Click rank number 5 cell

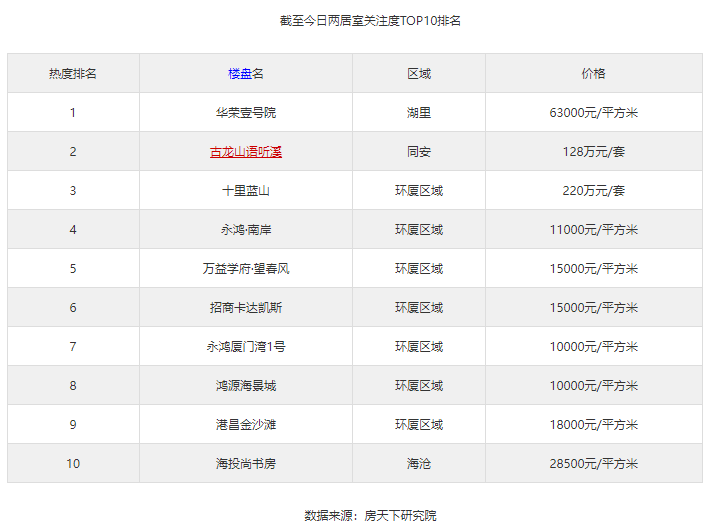[x=73, y=269]
